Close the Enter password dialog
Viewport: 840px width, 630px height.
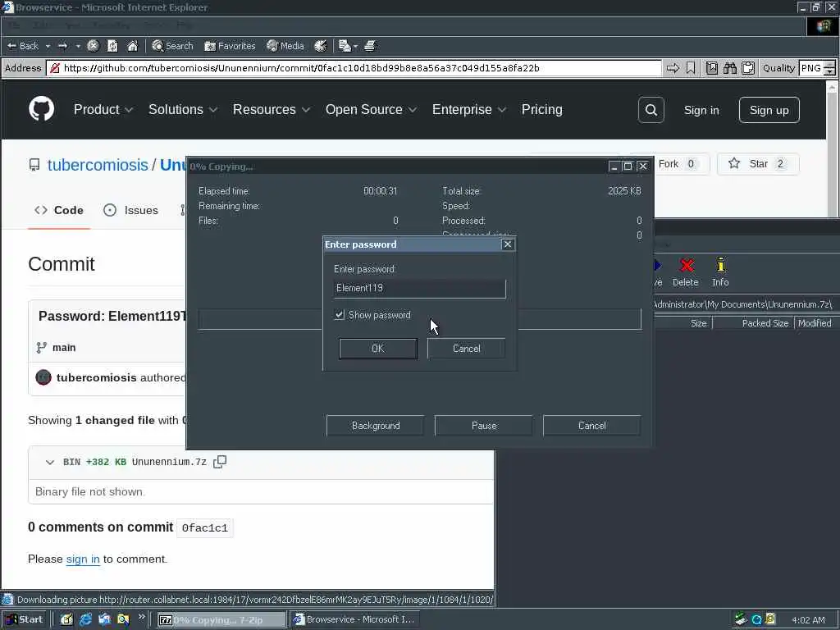[x=507, y=244]
